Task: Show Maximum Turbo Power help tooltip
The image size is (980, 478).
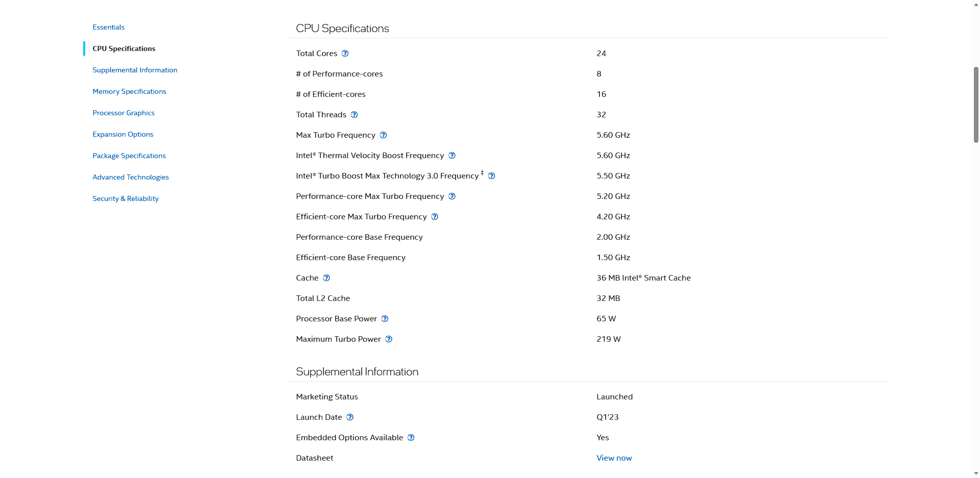Action: [389, 339]
